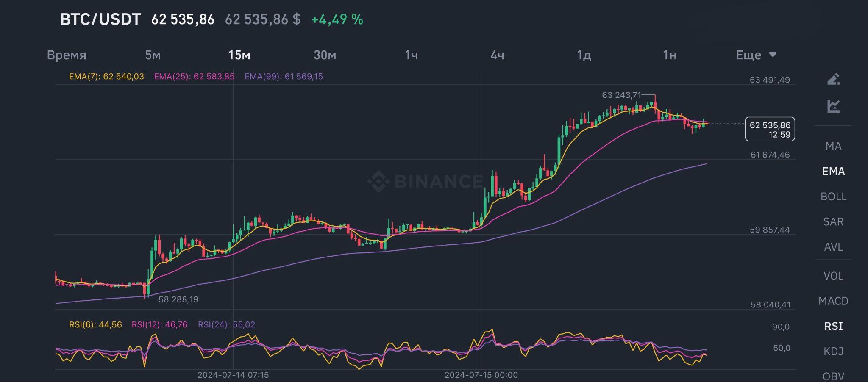Click the 63 491,49 price axis label
This screenshot has width=868, height=382.
770,80
